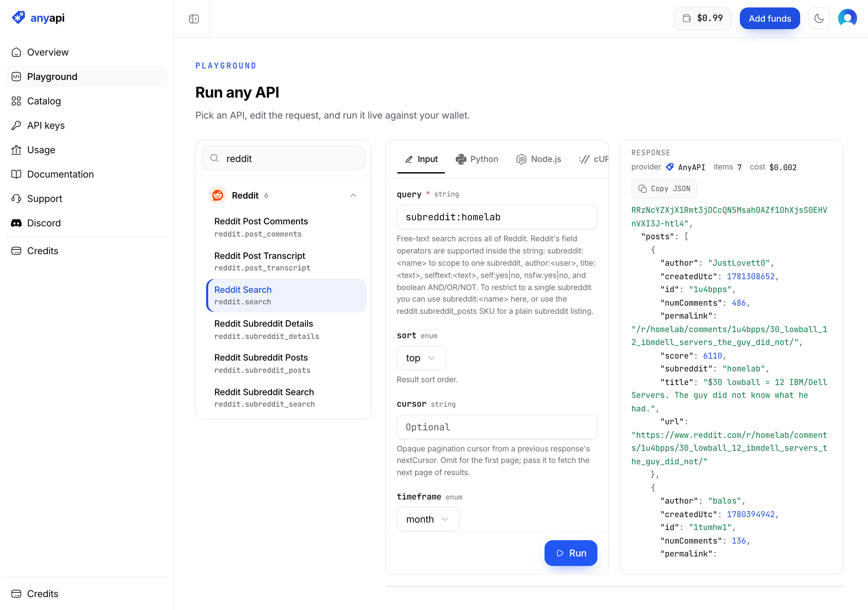868x610 pixels.
Task: Click the API keys key icon
Action: coord(16,125)
